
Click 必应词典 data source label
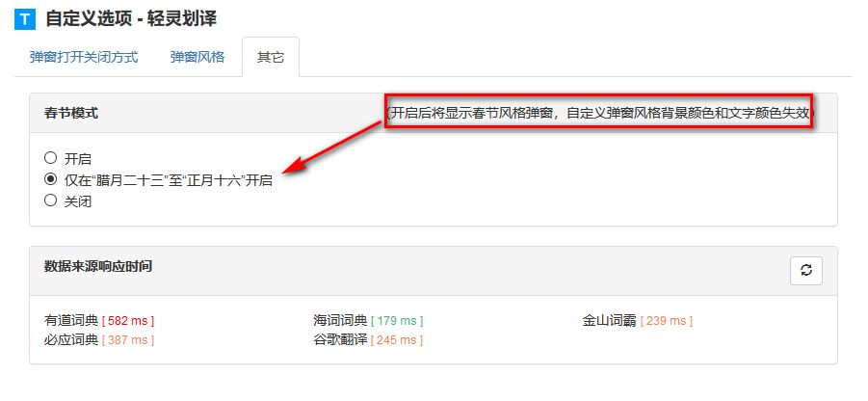tap(71, 339)
